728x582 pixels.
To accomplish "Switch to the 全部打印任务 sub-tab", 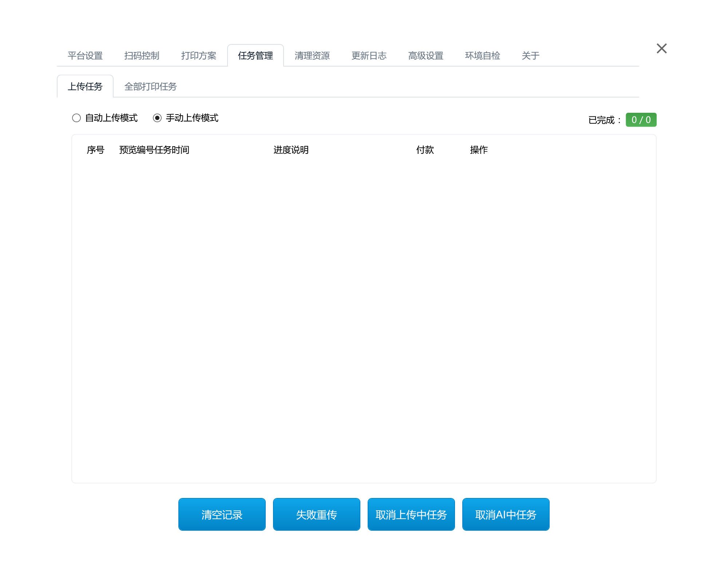I will pos(151,87).
